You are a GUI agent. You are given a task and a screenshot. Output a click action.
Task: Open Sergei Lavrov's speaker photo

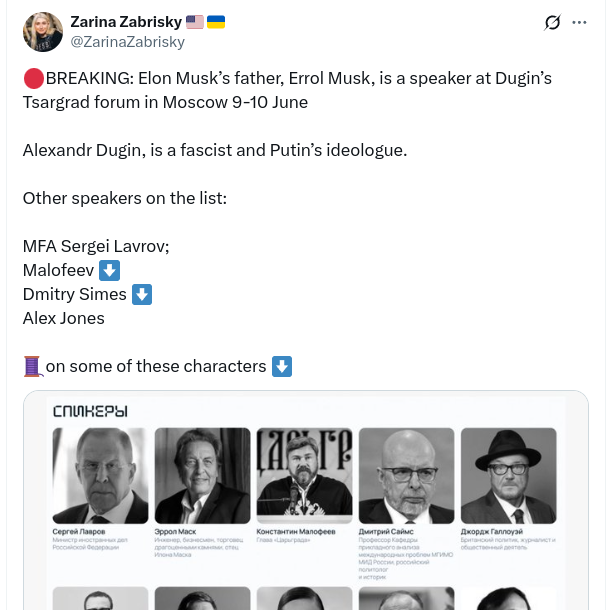pos(100,475)
